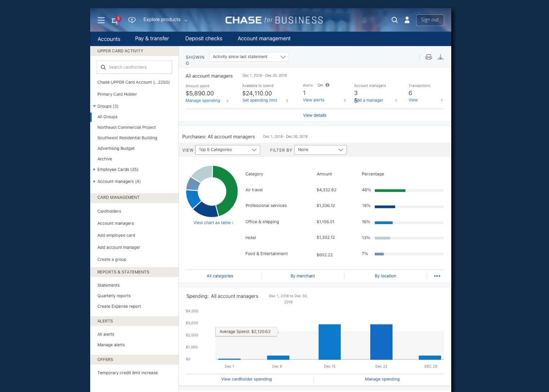
Task: Open Statements
Action: tap(108, 285)
